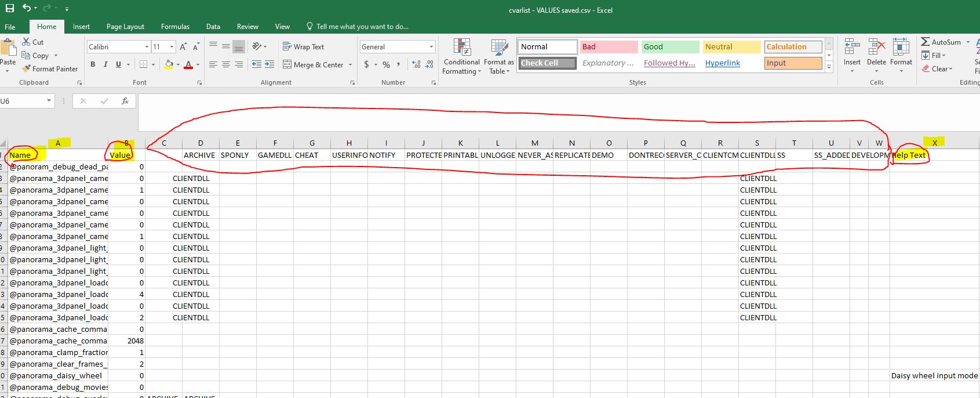Toggle Italic formatting
The width and height of the screenshot is (980, 398).
(x=105, y=64)
